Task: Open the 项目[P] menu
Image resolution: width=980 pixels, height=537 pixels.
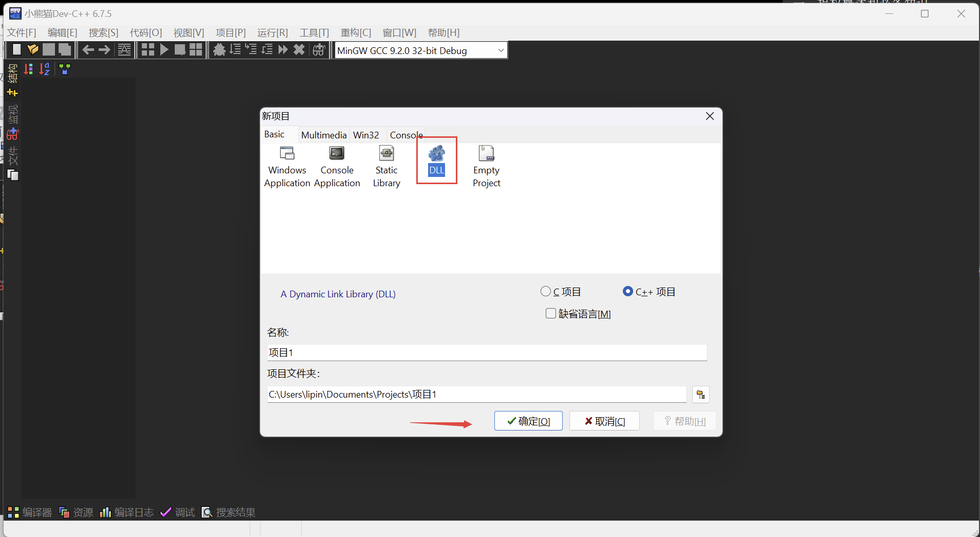Action: [x=231, y=32]
